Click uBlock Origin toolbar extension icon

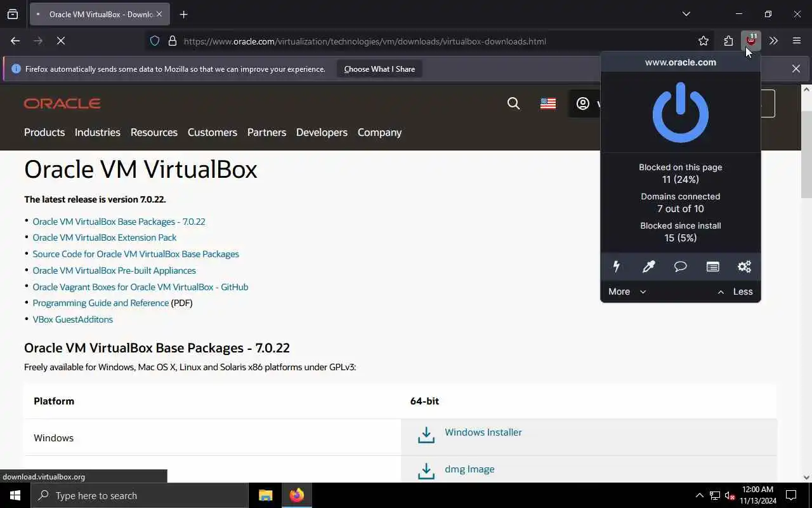(x=751, y=41)
